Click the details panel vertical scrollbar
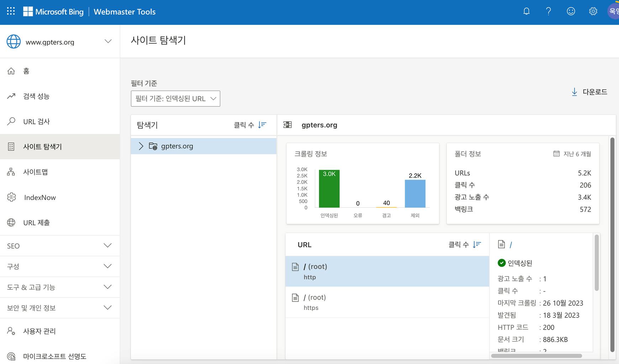The width and height of the screenshot is (619, 364). (597, 263)
